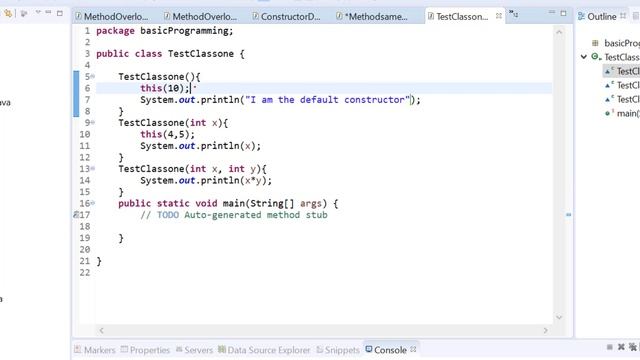The width and height of the screenshot is (640, 360).
Task: Collapse the constructor on line 5
Action: coord(93,76)
